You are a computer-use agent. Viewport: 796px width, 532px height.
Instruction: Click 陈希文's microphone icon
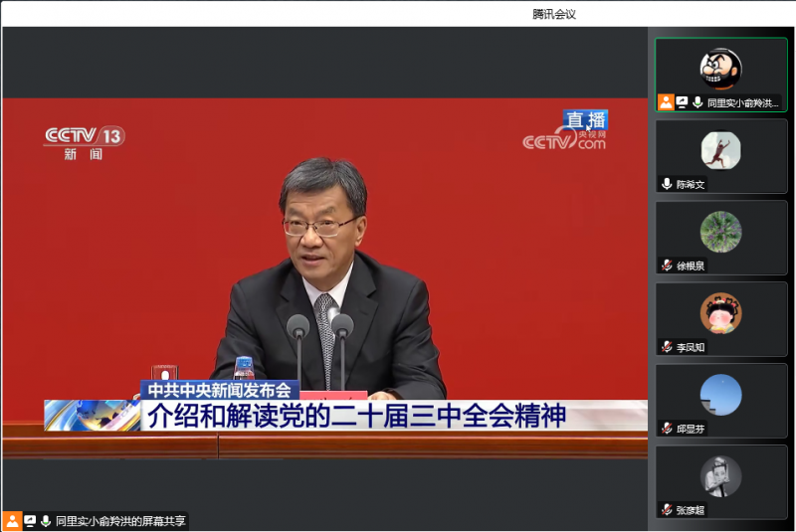point(667,184)
